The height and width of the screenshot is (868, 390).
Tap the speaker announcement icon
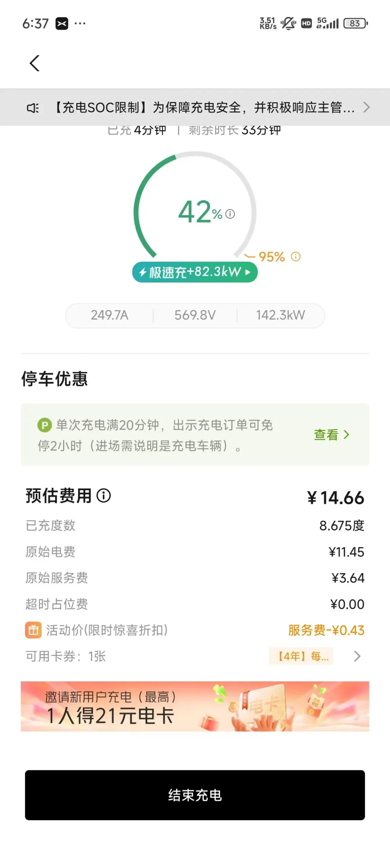point(33,108)
